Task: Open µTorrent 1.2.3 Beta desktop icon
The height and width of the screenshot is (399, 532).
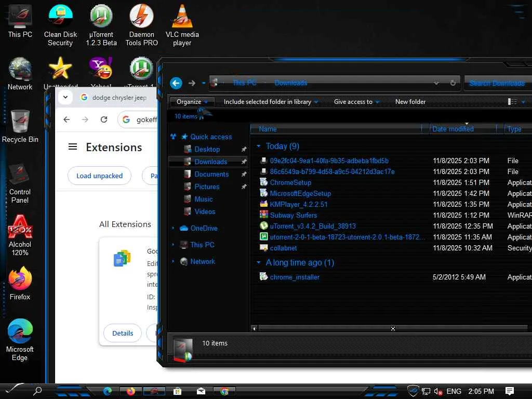Action: click(101, 25)
